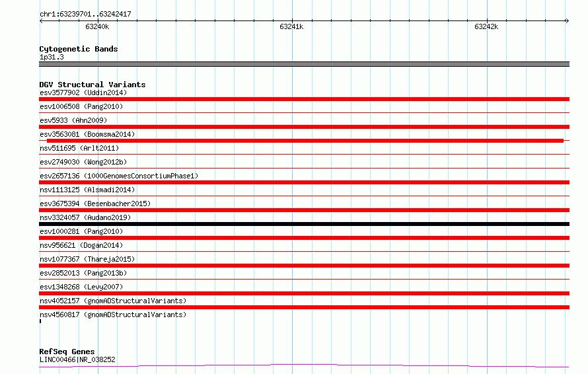Click the black nsv3324057 variant bar

(304, 224)
